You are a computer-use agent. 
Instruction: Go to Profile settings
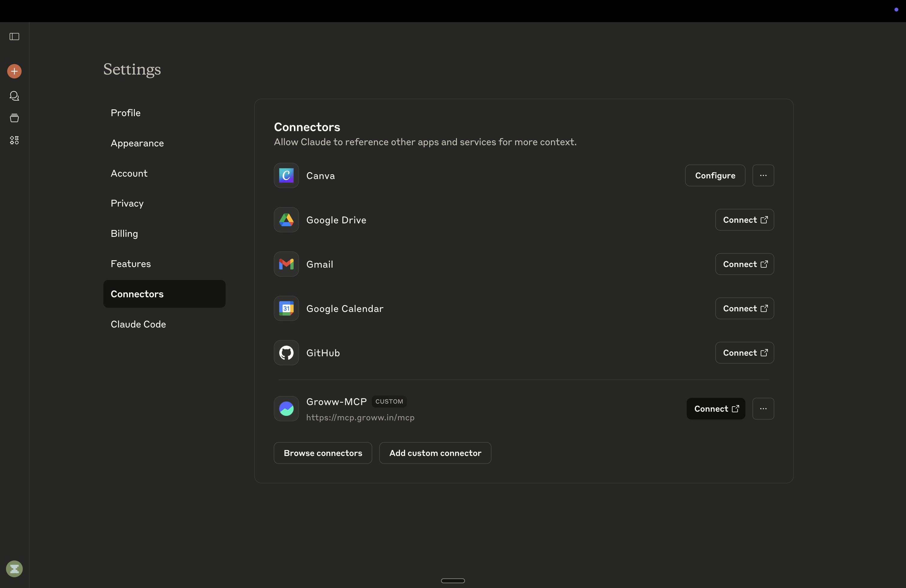[164, 113]
